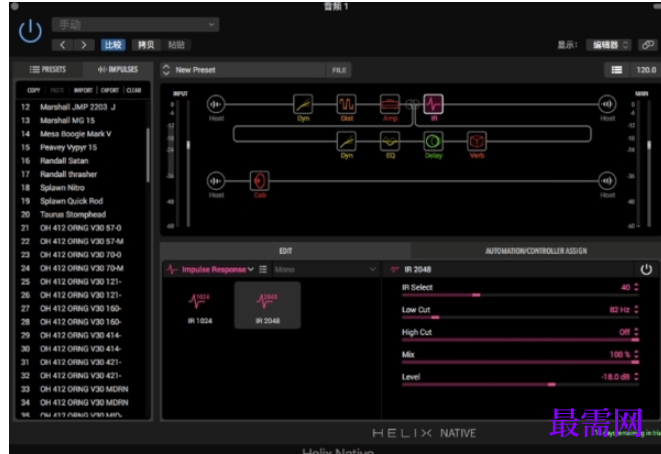
Task: Click the 120.0 tempo value
Action: click(646, 70)
